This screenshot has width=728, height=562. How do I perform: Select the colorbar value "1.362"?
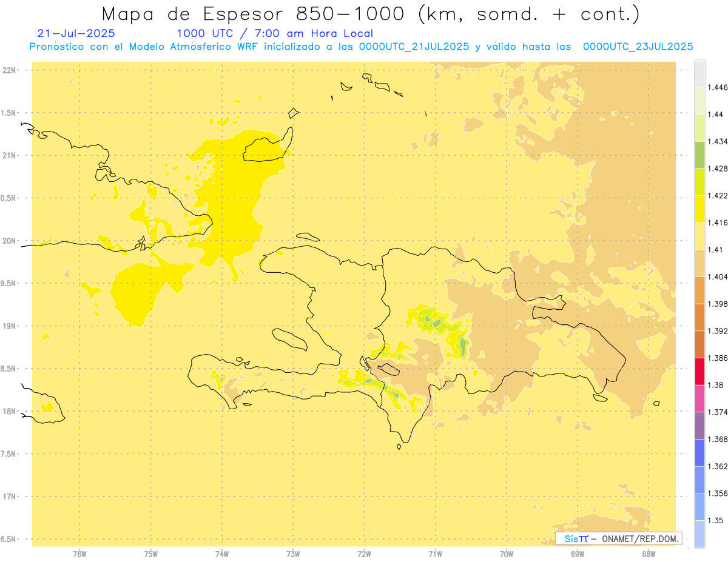(x=718, y=466)
